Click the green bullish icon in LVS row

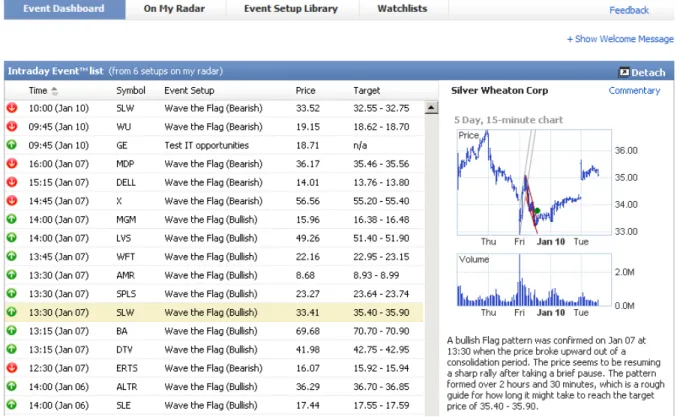click(x=12, y=237)
